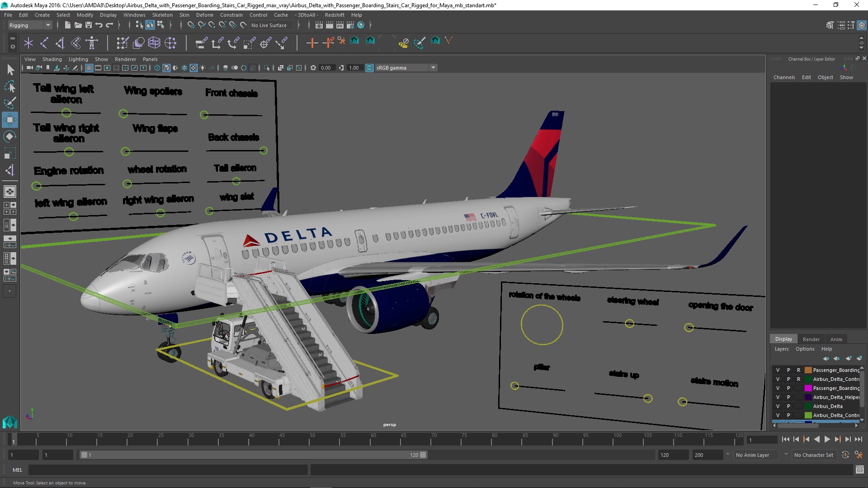
Task: Click the orange Passenger_Boarding layer color swatch
Action: 808,370
